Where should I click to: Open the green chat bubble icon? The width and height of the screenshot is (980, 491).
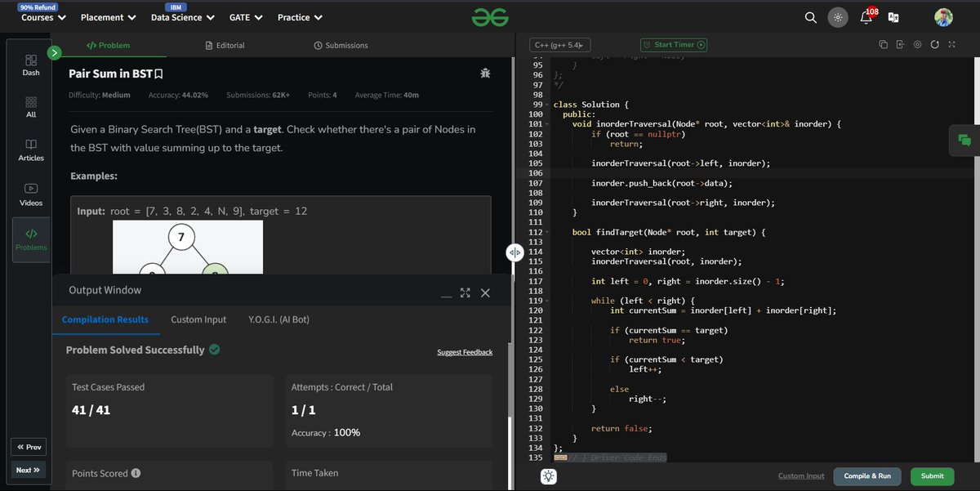(964, 141)
